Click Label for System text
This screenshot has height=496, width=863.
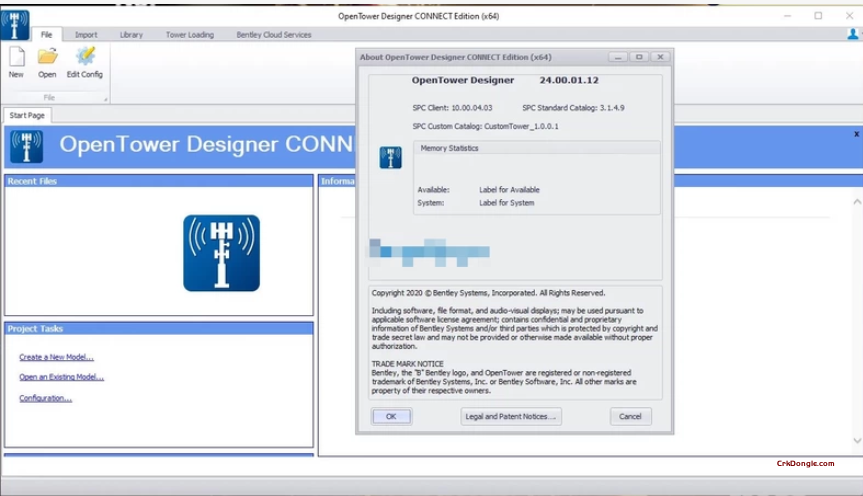506,203
